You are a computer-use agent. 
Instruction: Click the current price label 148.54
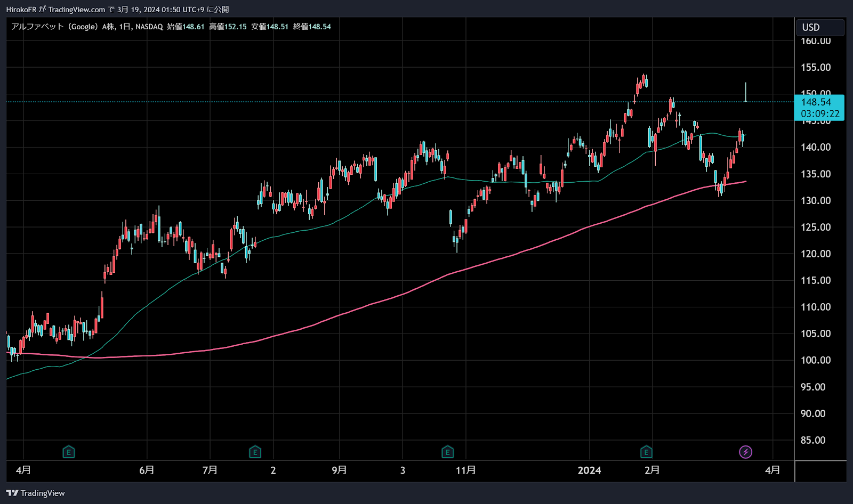click(816, 102)
